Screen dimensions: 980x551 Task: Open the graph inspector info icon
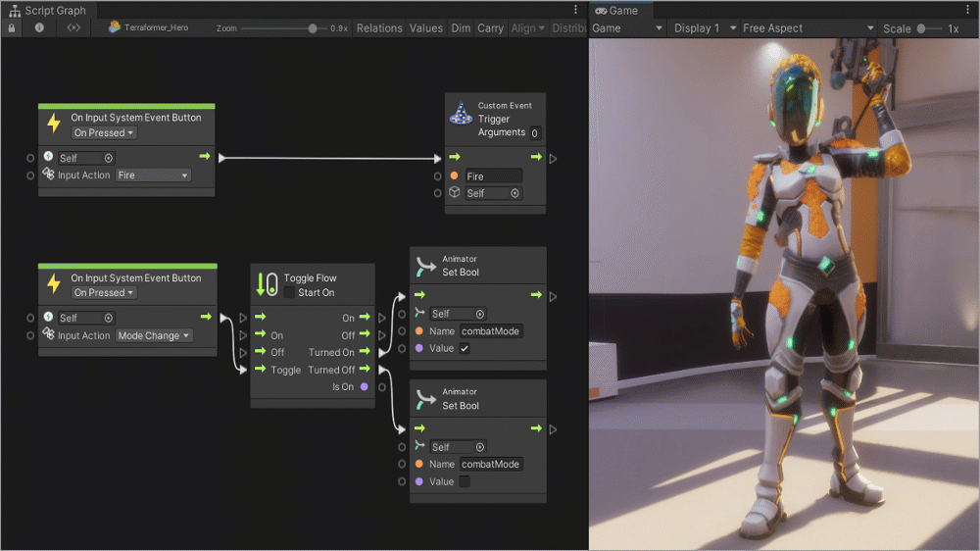click(x=39, y=28)
